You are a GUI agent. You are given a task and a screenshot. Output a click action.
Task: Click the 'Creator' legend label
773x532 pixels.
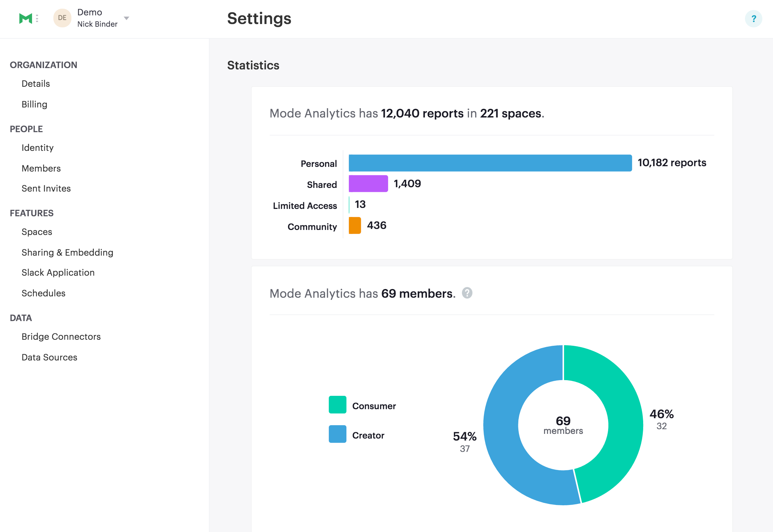point(368,435)
